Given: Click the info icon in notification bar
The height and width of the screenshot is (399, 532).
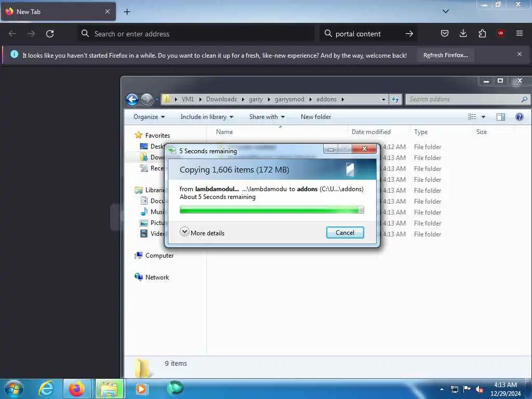Looking at the screenshot, I should pyautogui.click(x=14, y=54).
